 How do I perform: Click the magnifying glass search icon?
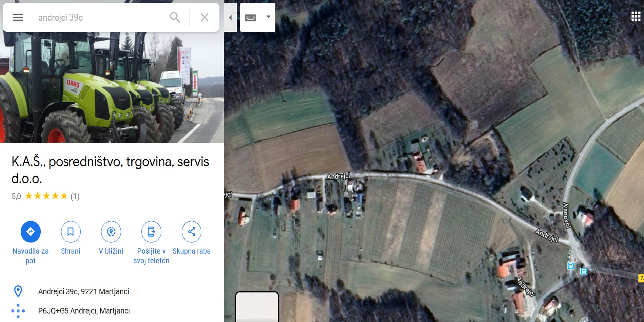[175, 17]
